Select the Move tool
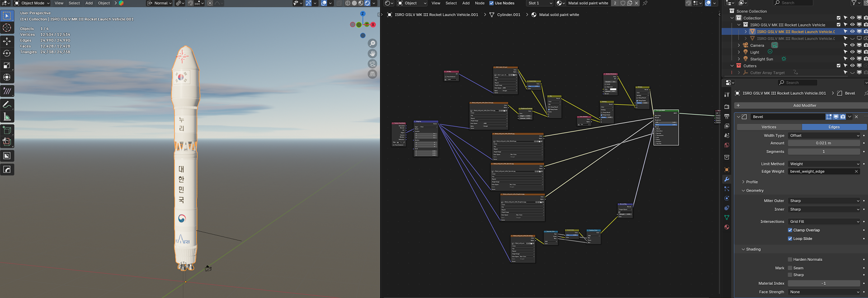Screen dimensions: 868x298 click(x=7, y=41)
